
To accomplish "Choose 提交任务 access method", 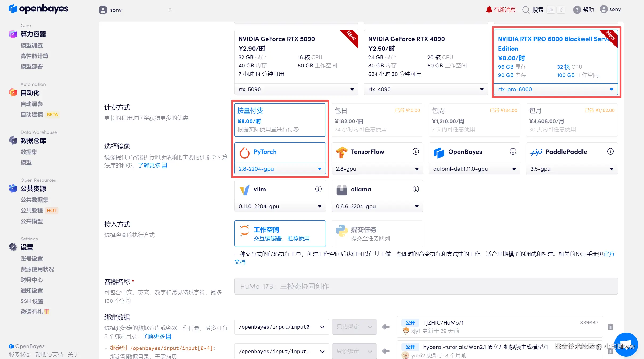I will (377, 233).
